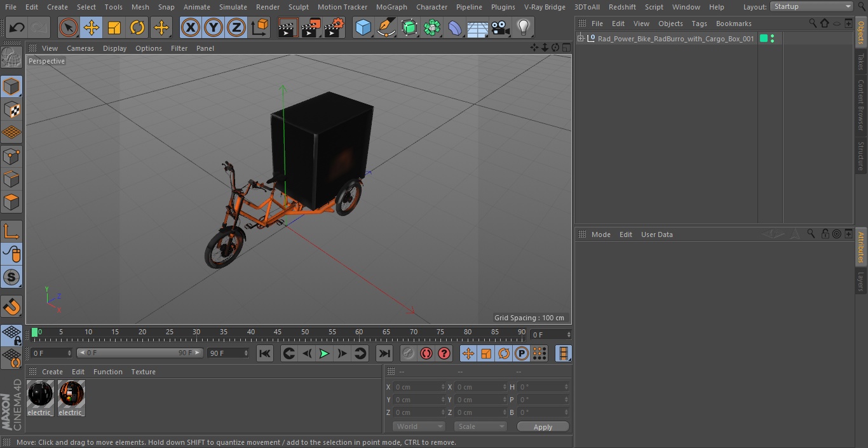Switch to Texture mode
Screen dimensions: 868x448
click(11, 109)
